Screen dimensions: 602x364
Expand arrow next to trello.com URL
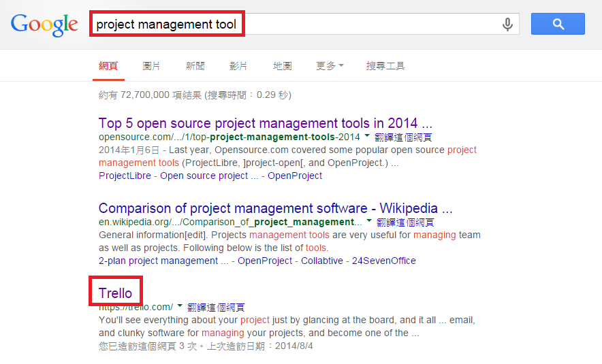point(180,306)
